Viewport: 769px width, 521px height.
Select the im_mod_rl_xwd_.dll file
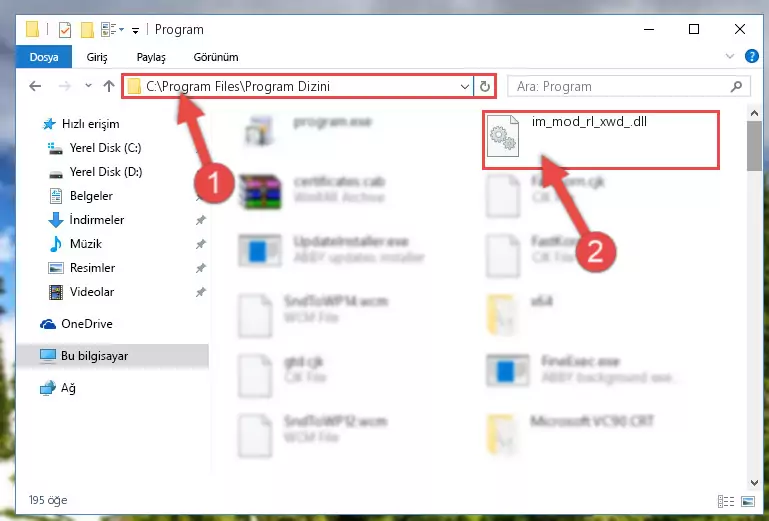coord(600,140)
